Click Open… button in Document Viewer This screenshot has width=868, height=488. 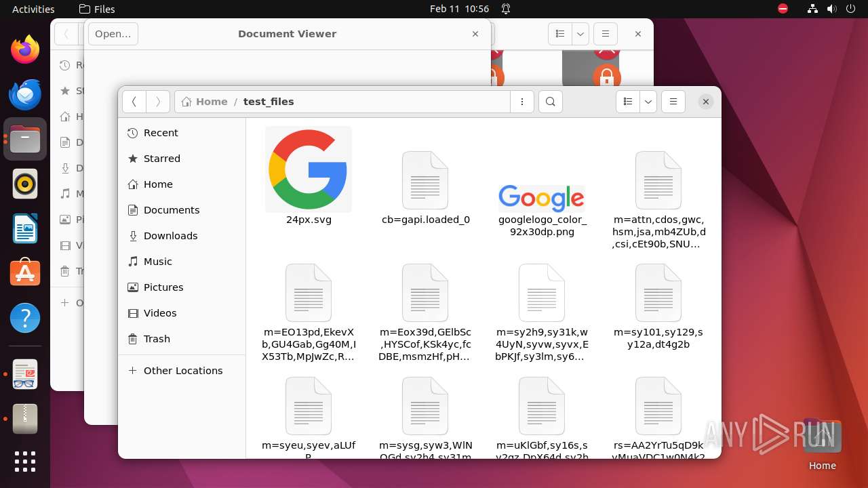point(113,34)
